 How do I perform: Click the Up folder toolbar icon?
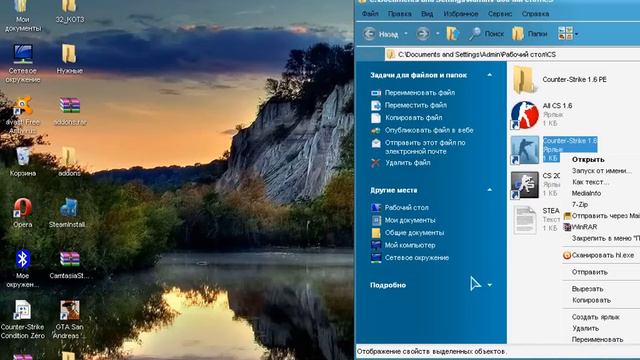point(452,34)
